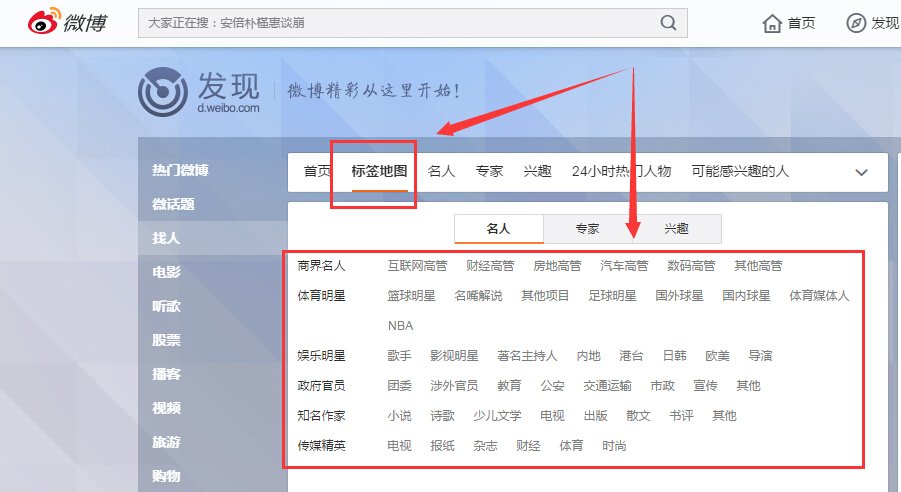Open 视频 in the sidebar
The width and height of the screenshot is (901, 492).
coord(166,408)
